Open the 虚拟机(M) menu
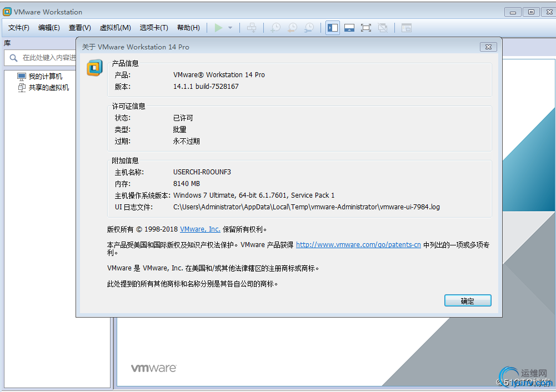The height and width of the screenshot is (392, 556). (115, 28)
